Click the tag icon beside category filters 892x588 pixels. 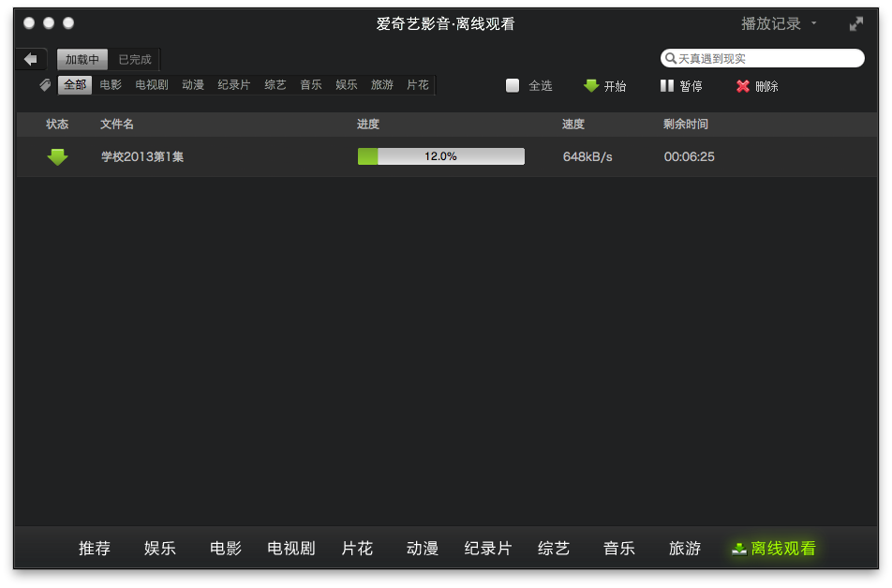coord(45,85)
